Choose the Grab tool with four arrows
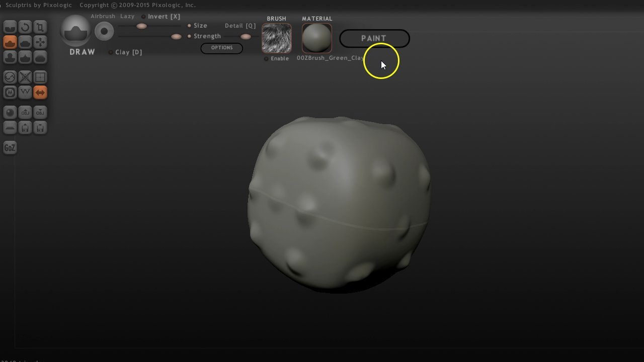This screenshot has width=644, height=362. point(40,42)
